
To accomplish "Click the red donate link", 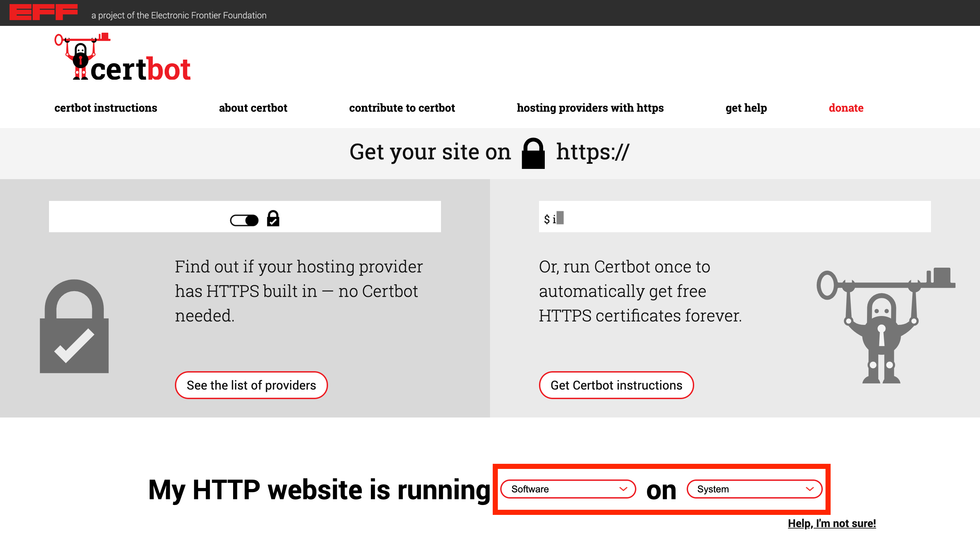I will (846, 108).
